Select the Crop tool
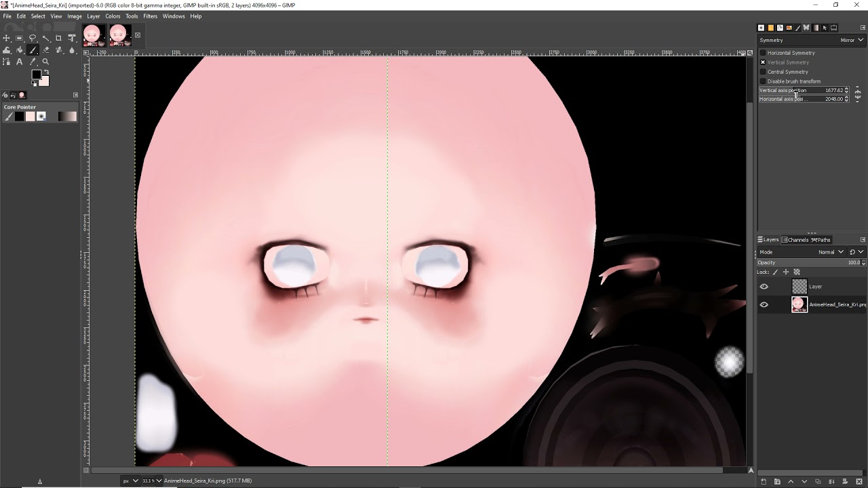The width and height of the screenshot is (868, 488). point(58,38)
